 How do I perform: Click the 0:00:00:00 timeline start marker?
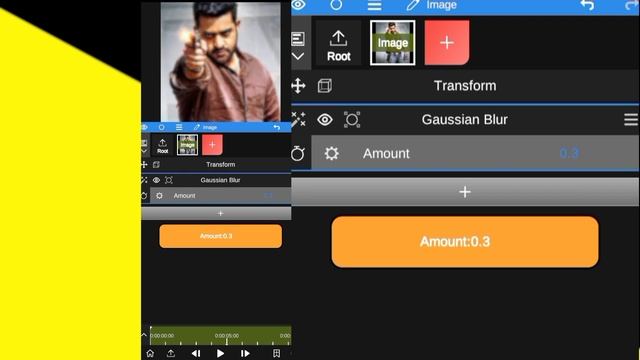click(162, 336)
